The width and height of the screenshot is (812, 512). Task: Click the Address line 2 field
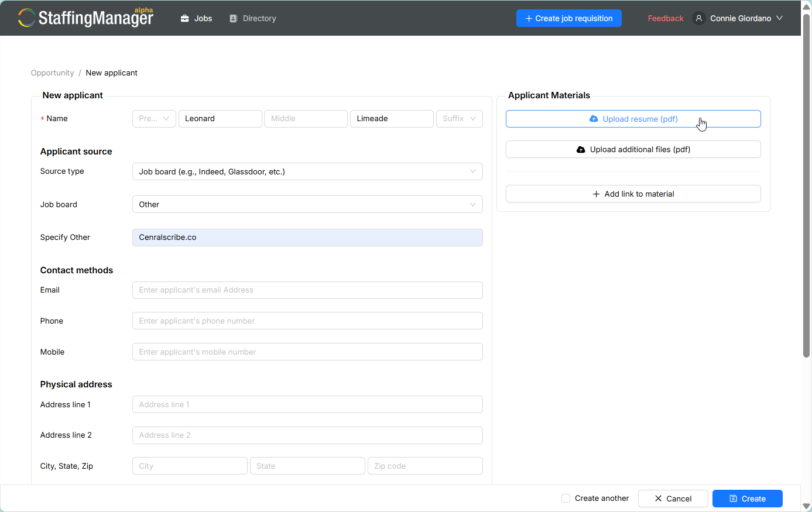point(307,435)
